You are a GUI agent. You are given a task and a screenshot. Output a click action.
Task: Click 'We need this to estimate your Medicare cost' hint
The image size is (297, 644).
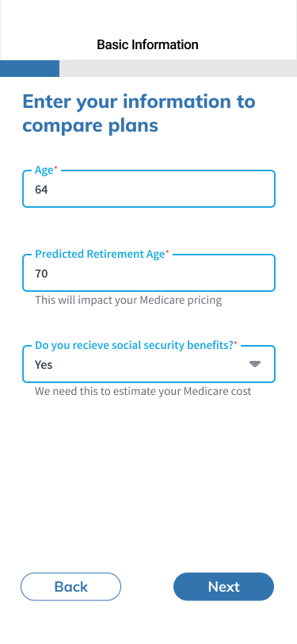point(143,391)
